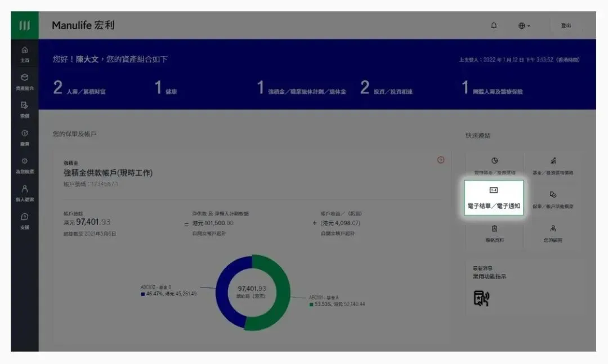Select the 2 投資／投資相連 category
This screenshot has height=364, width=608.
pyautogui.click(x=386, y=88)
